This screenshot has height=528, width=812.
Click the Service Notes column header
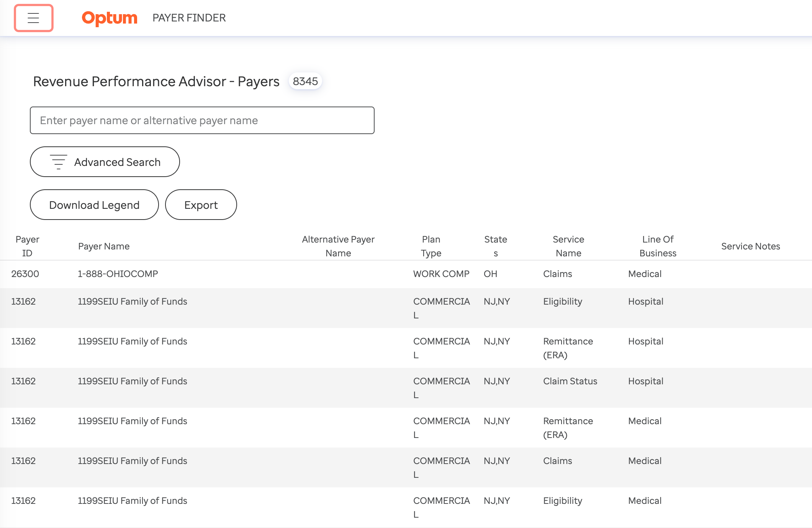pos(751,246)
